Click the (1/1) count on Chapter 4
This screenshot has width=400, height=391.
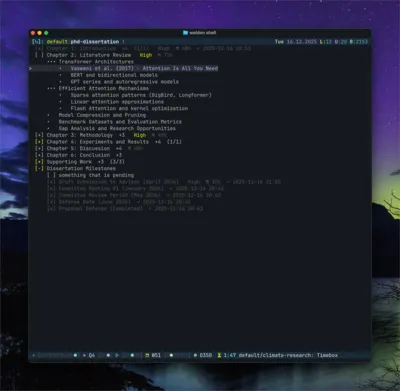click(x=174, y=142)
